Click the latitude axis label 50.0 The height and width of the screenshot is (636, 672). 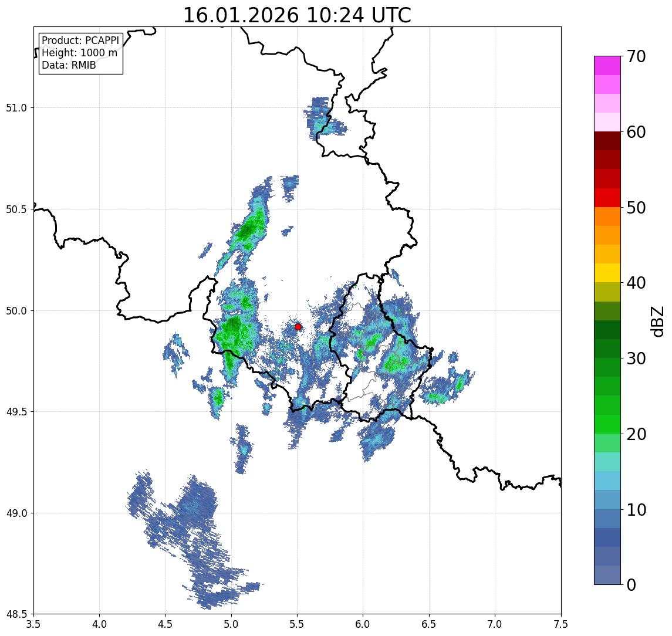point(16,311)
